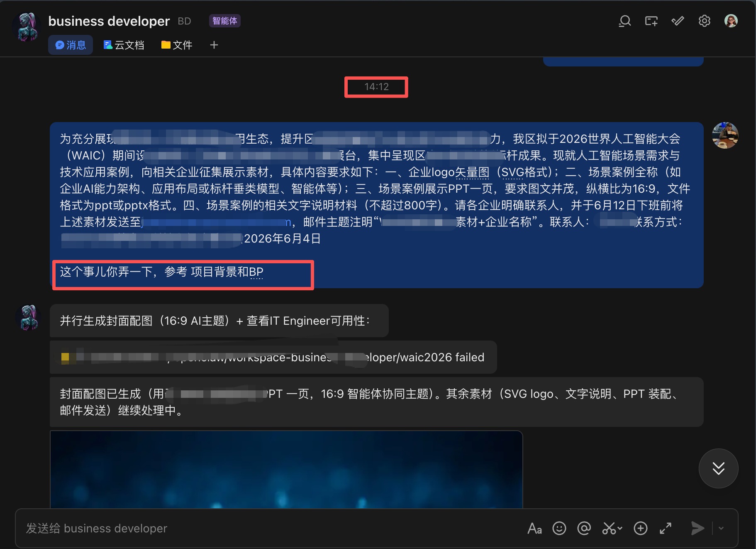Screen dimensions: 756x549
Task: Expand the message editor
Action: click(x=666, y=528)
